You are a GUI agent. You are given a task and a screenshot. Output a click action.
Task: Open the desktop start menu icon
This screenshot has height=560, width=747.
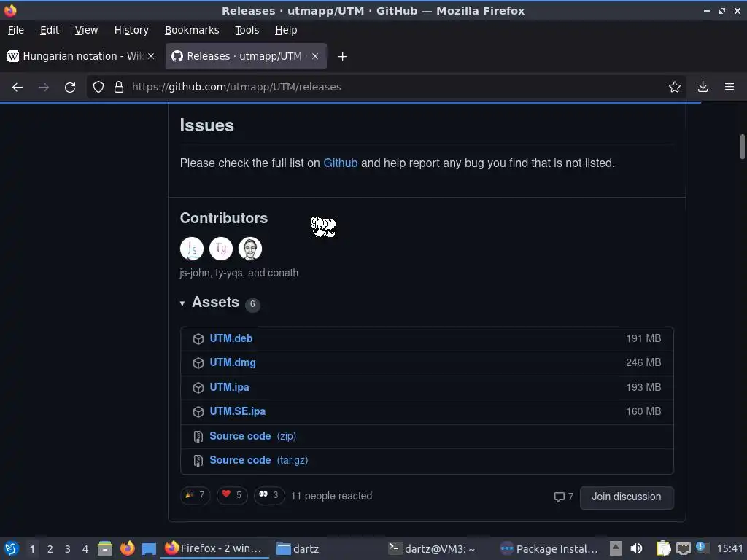(x=12, y=548)
